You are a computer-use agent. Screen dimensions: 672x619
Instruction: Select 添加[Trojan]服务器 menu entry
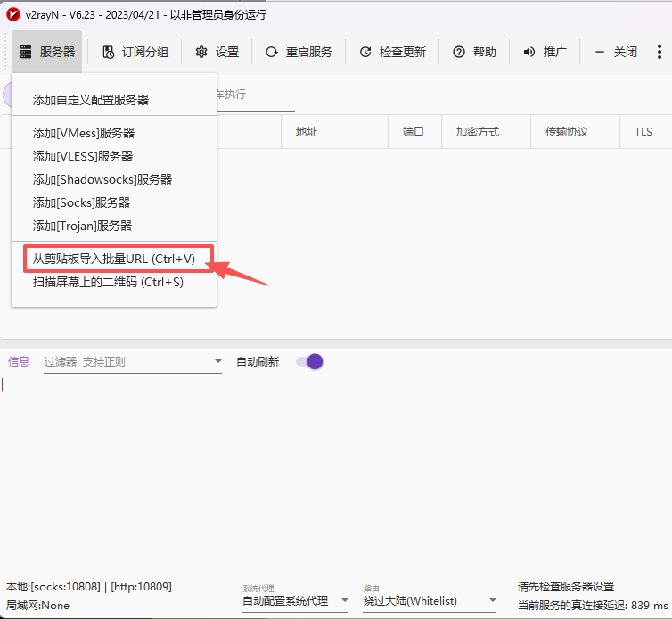tap(114, 226)
